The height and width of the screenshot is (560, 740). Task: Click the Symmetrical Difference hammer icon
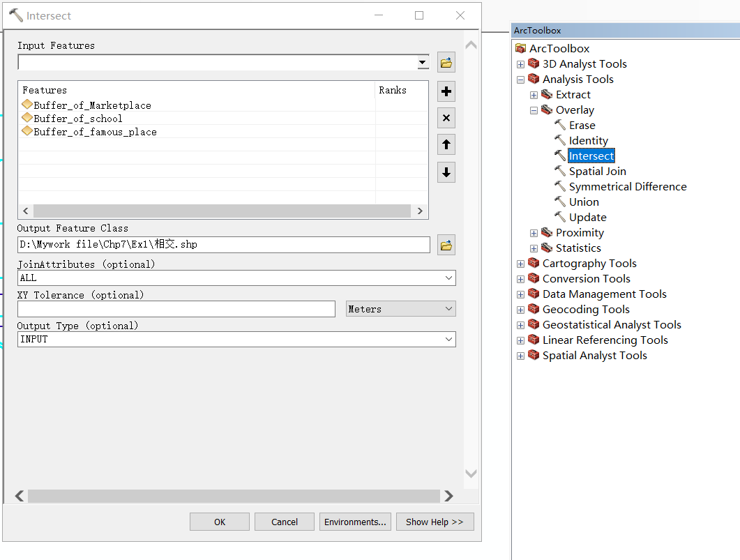(x=560, y=186)
